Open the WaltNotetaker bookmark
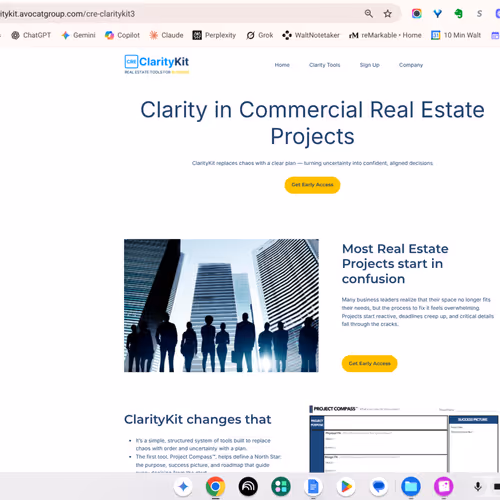Viewport: 500px width, 500px height. (x=311, y=35)
